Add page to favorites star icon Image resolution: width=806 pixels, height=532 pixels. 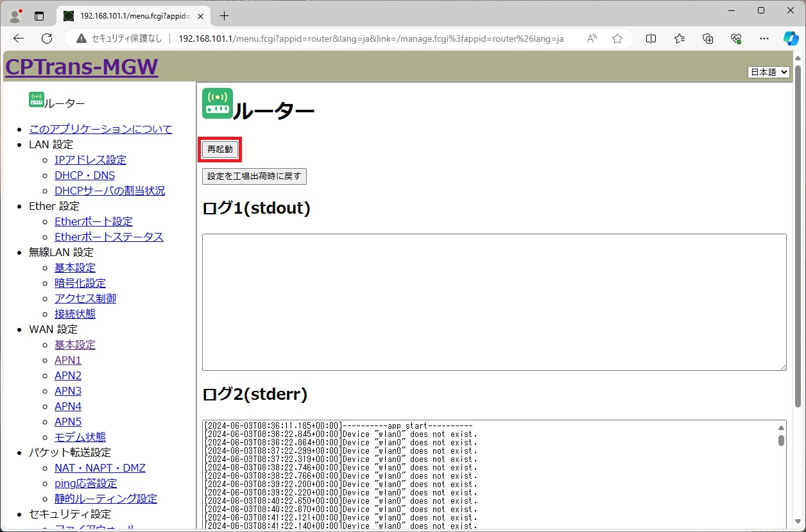pyautogui.click(x=617, y=39)
